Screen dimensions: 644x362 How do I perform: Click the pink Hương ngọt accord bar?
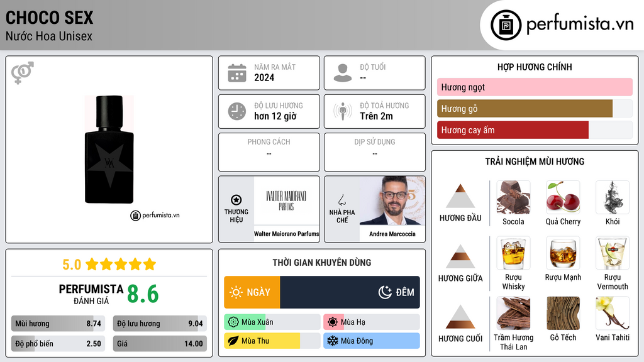pyautogui.click(x=535, y=87)
